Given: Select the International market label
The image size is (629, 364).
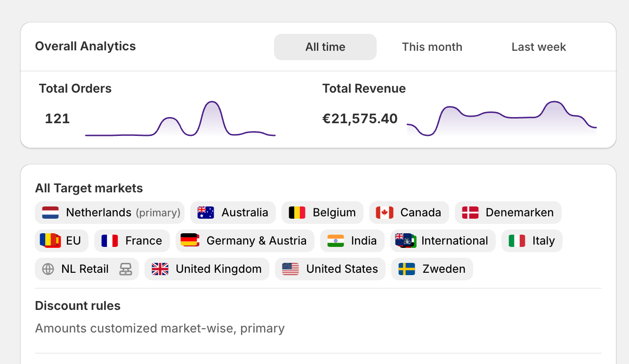Looking at the screenshot, I should click(x=455, y=241).
